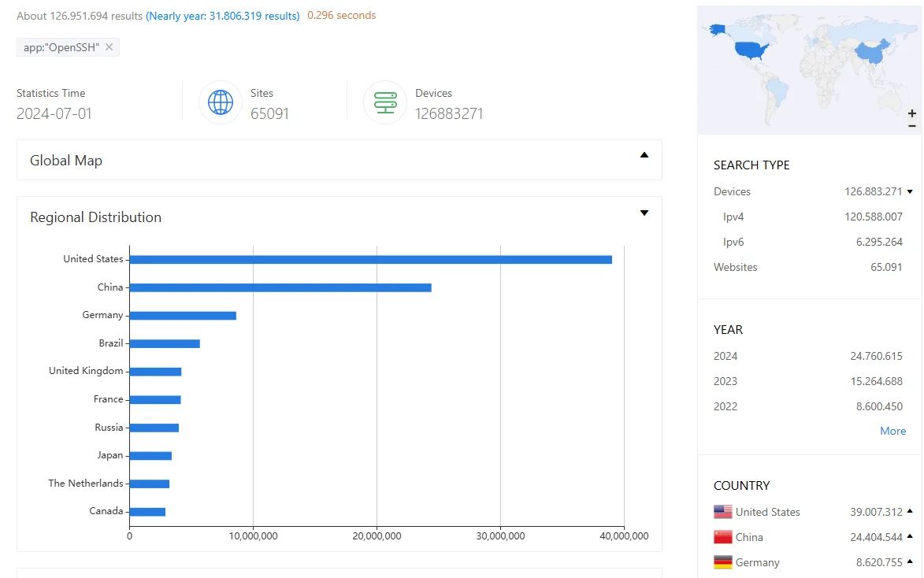Screen dimensions: 924x578
Task: Zoom out on the world map
Action: [911, 125]
